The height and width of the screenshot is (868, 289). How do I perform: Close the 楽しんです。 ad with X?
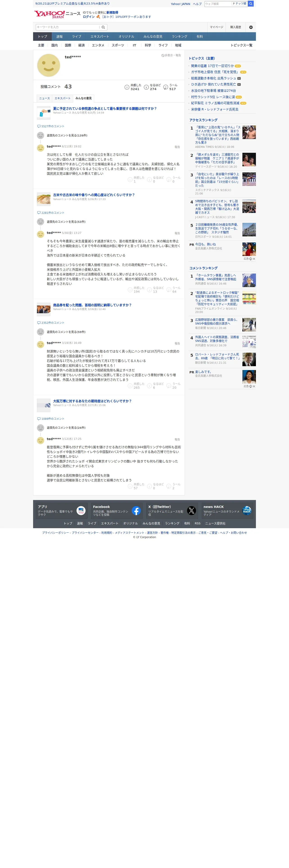pos(254,386)
